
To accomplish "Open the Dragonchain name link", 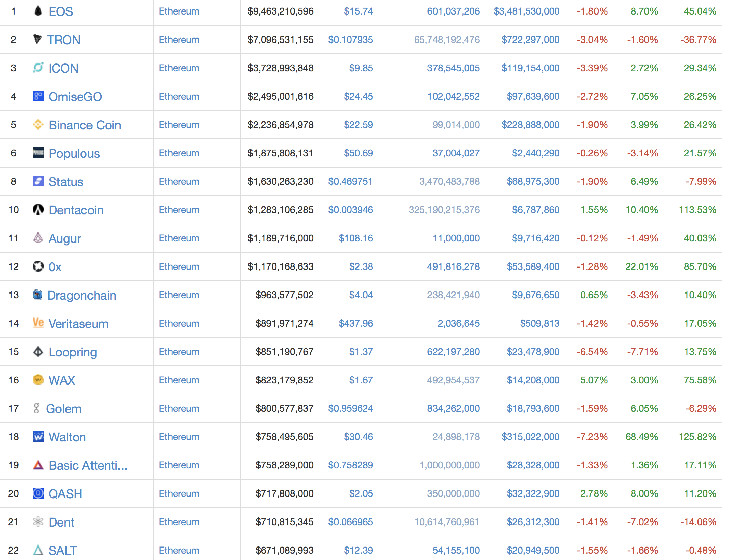I will [82, 296].
